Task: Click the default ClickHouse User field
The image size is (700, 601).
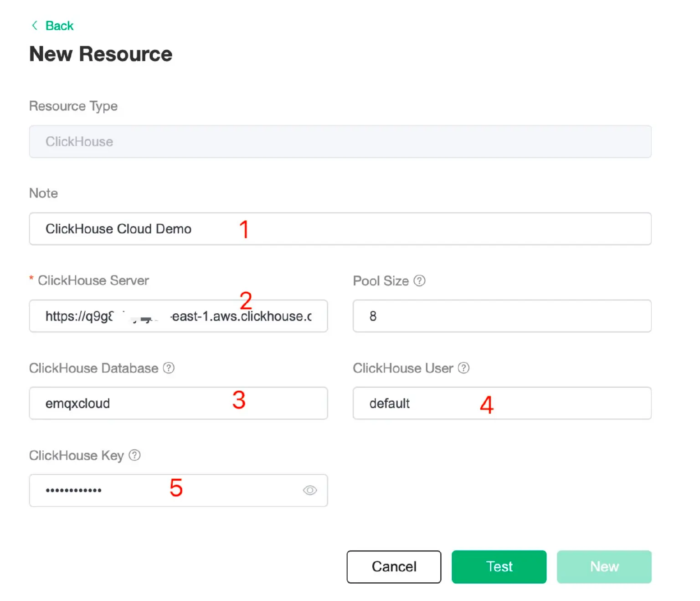Action: pyautogui.click(x=501, y=403)
